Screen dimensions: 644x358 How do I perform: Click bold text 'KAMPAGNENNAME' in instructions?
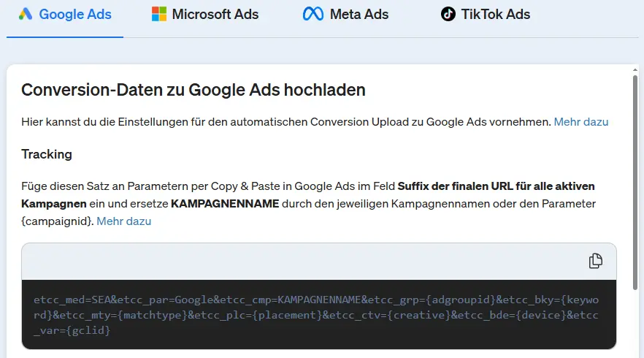[225, 204]
